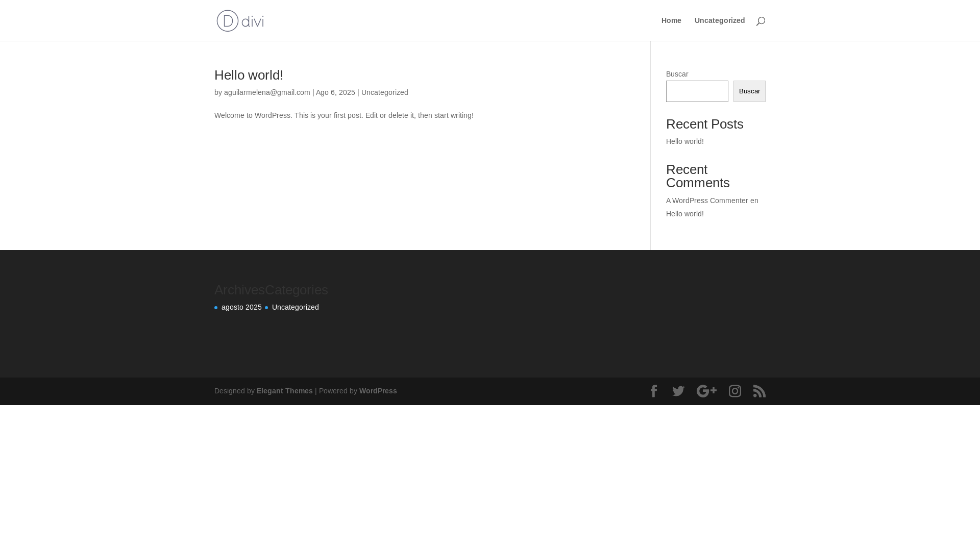Open Hello world! under Recent Posts

coord(685,141)
